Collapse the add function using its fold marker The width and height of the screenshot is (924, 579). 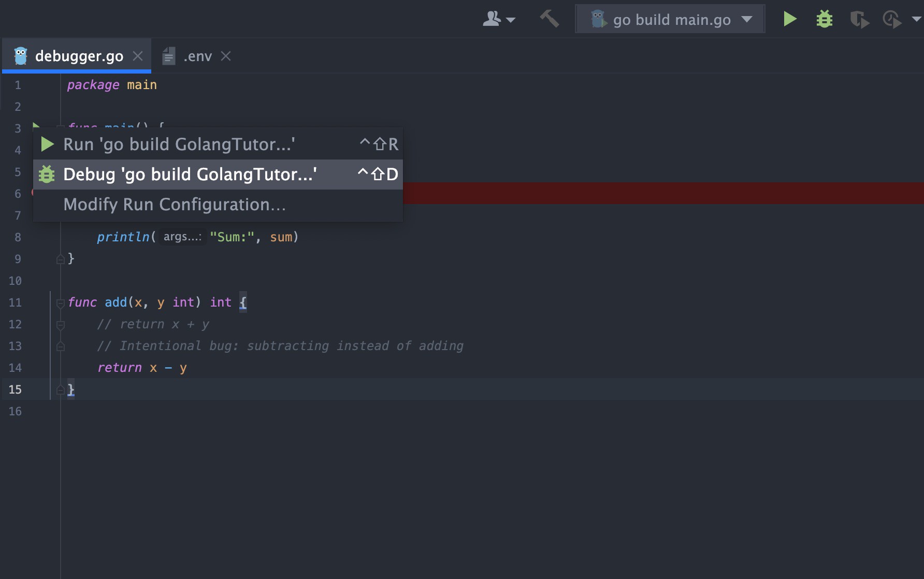coord(60,303)
